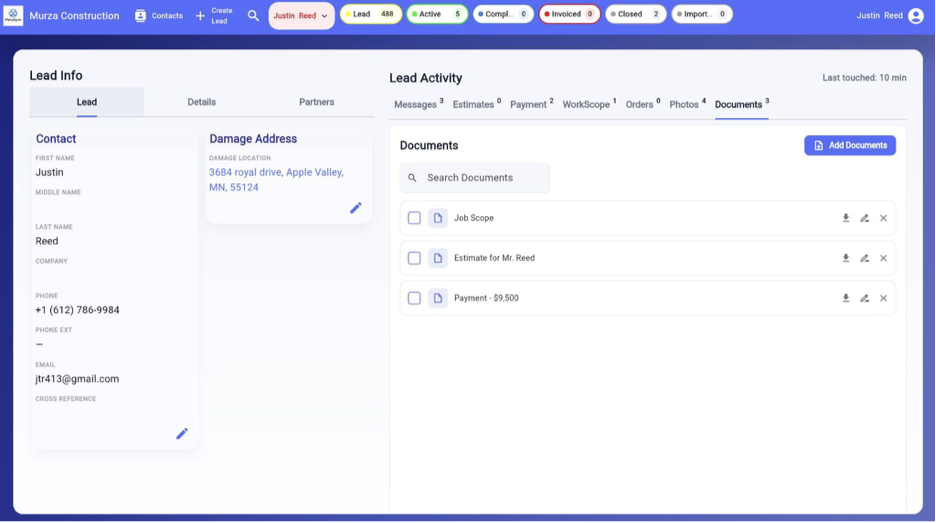The width and height of the screenshot is (936, 523).
Task: Delete the Payment - $9,500 document
Action: pyautogui.click(x=883, y=298)
